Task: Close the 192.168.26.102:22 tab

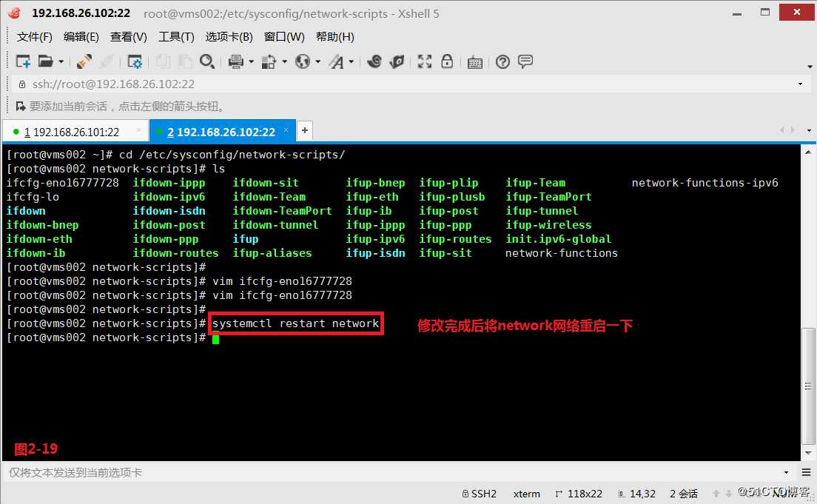Action: [286, 130]
